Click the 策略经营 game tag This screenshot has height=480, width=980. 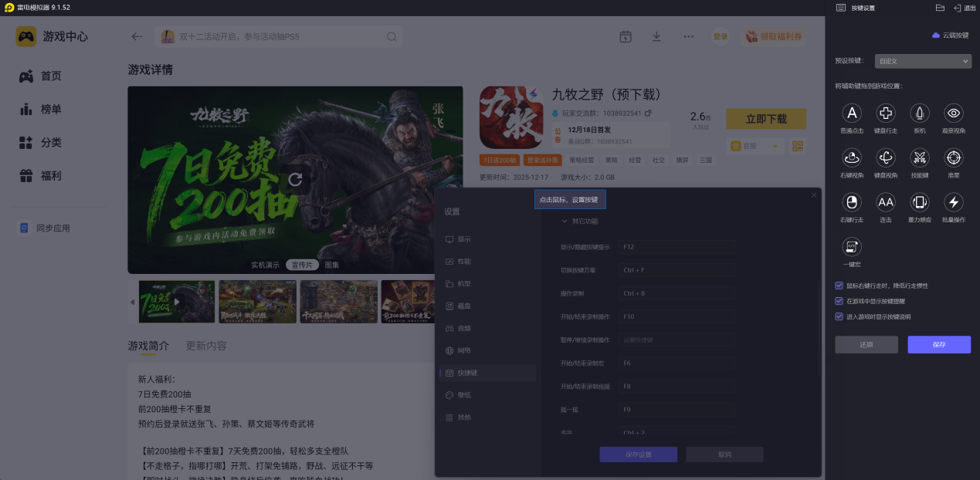click(x=582, y=161)
